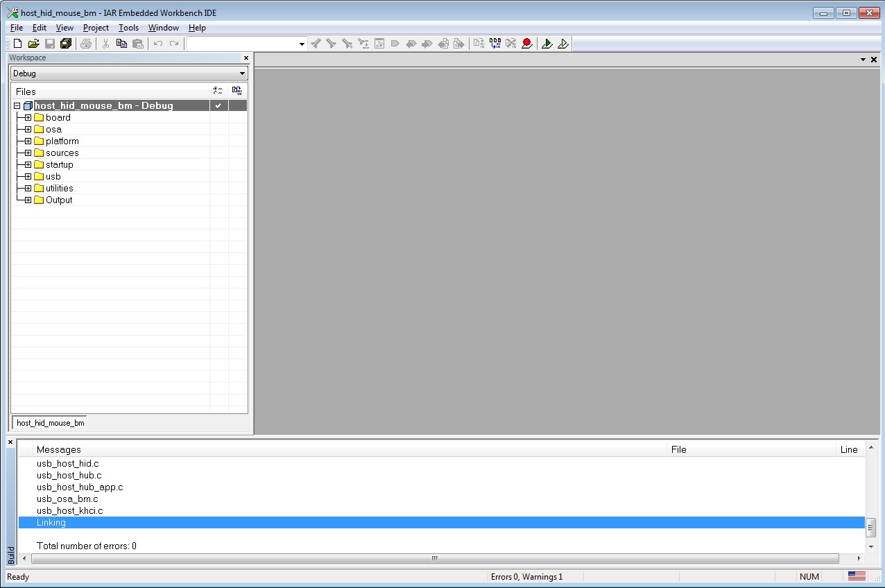Click the Download and Debug icon
The height and width of the screenshot is (588, 885).
(547, 44)
